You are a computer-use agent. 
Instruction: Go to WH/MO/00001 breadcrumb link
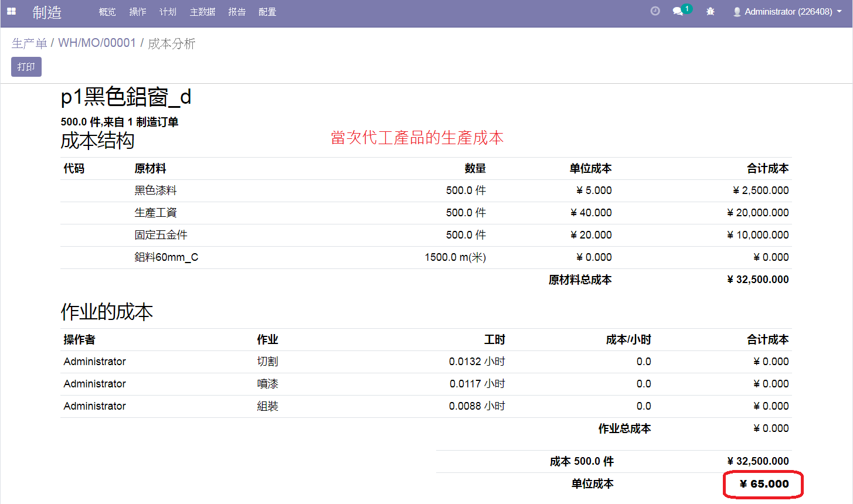97,43
